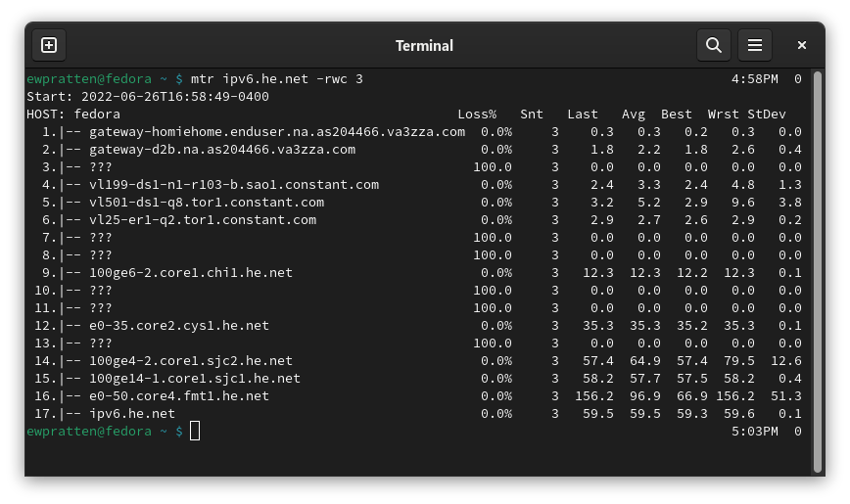Click the Avg column header
Image resolution: width=850 pixels, height=504 pixels.
pyautogui.click(x=634, y=115)
